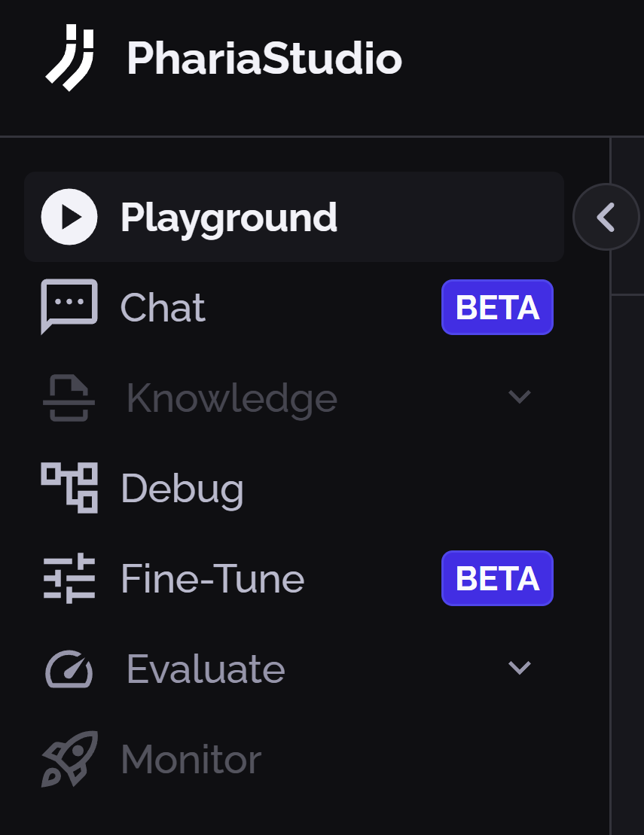Click the PhariaStudio title text
Image resolution: width=644 pixels, height=835 pixels.
click(262, 59)
